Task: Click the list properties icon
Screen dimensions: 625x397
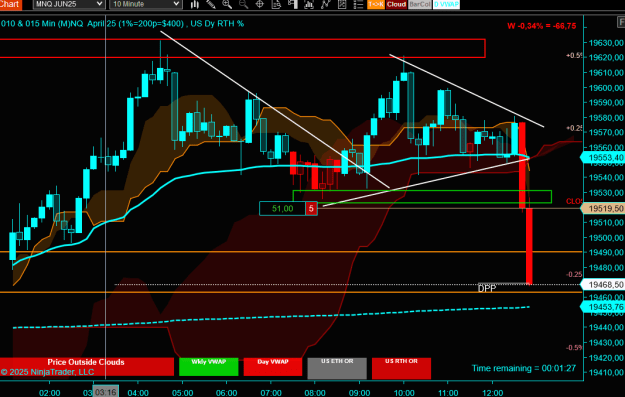Action: 358,4
